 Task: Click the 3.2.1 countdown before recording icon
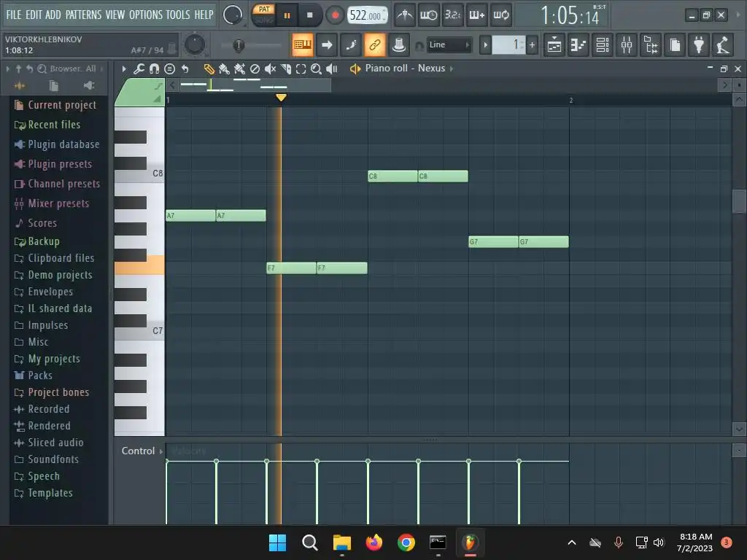(x=452, y=15)
